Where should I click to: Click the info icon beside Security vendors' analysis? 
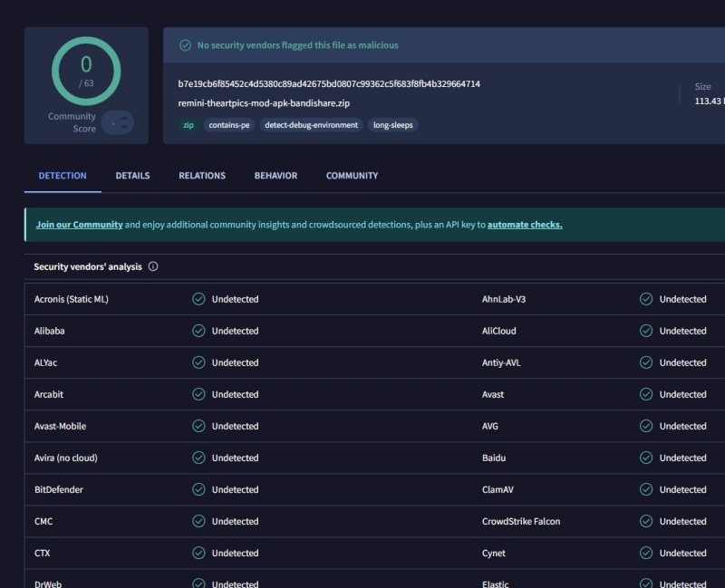[153, 267]
